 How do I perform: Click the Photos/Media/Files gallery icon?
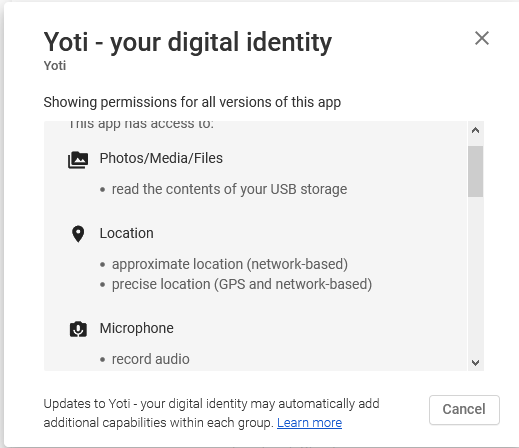[x=78, y=160]
